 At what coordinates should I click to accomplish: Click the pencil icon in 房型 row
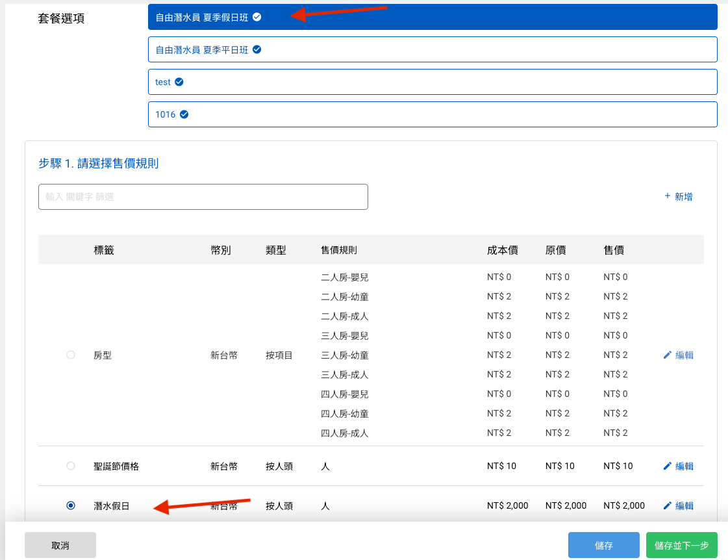pos(668,355)
